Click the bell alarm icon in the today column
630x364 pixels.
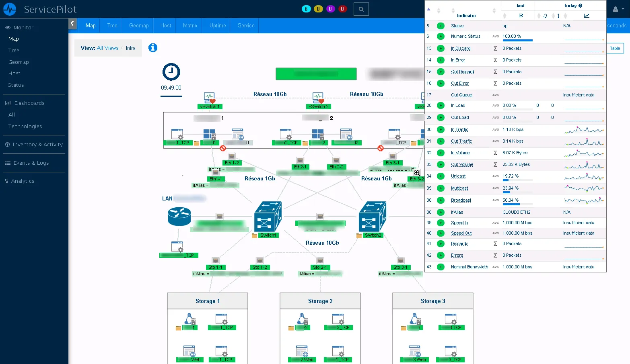[x=545, y=16]
